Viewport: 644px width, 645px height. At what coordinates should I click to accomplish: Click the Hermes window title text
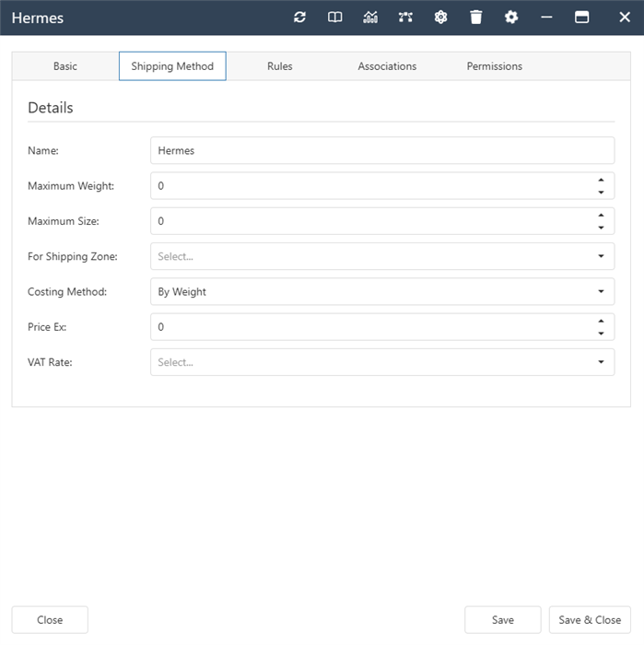[38, 18]
